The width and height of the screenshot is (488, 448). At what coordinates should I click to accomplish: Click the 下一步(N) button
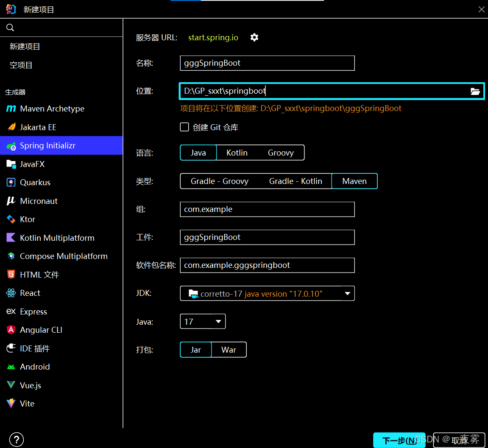[399, 440]
